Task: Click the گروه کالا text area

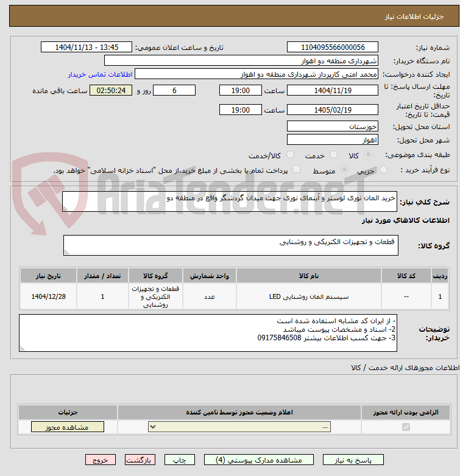Action: 231,245
